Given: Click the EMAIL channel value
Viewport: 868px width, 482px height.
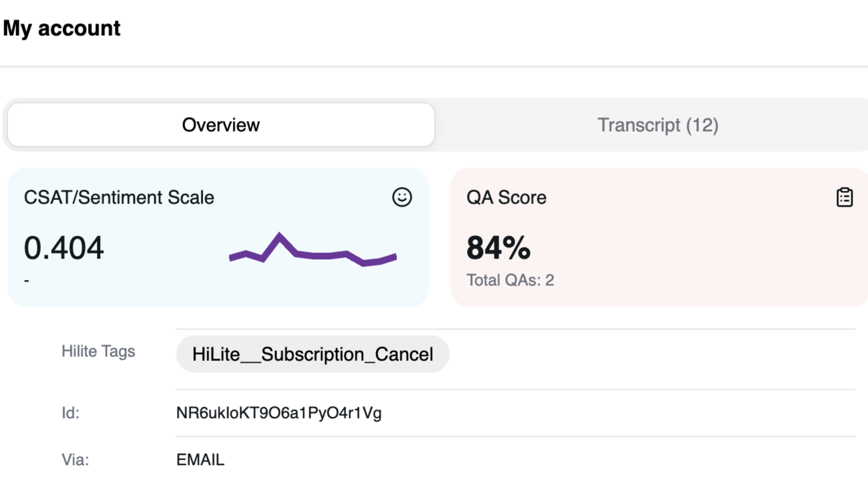Looking at the screenshot, I should pos(200,460).
